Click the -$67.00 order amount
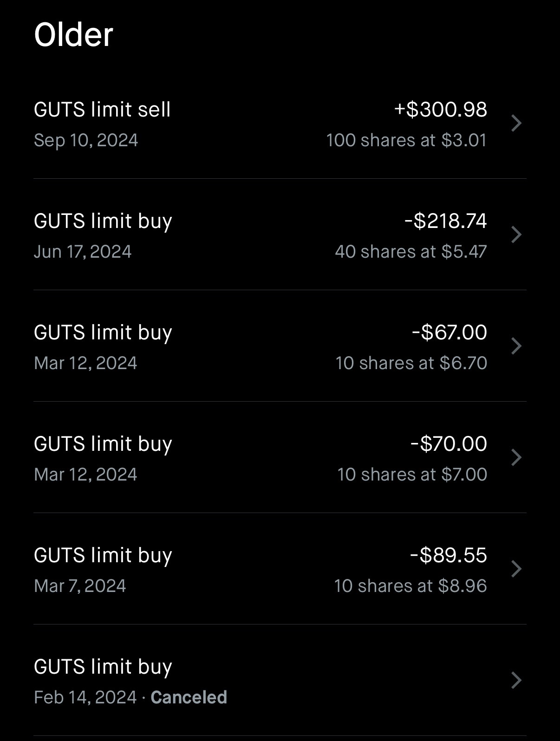The width and height of the screenshot is (560, 741). [449, 332]
